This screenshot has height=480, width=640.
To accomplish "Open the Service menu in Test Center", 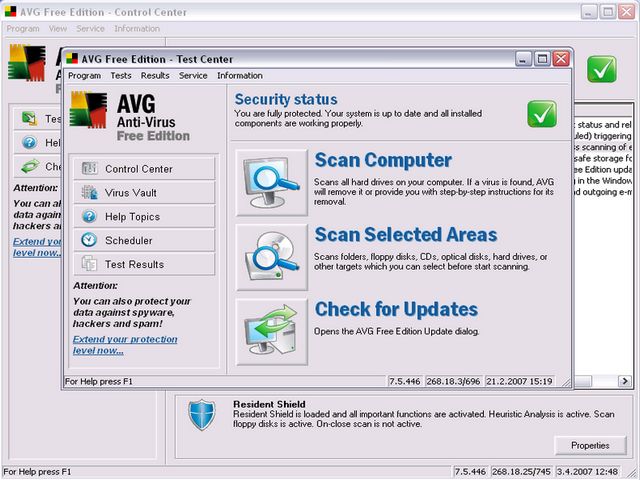I will pyautogui.click(x=193, y=76).
